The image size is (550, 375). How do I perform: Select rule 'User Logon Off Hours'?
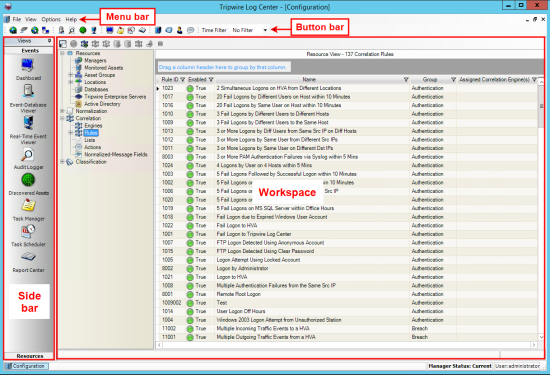(x=241, y=311)
